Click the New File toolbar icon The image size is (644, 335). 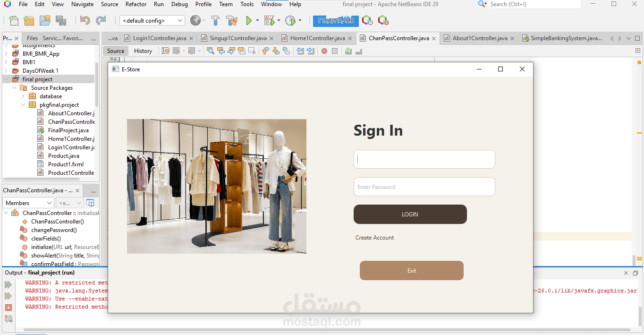[14, 21]
